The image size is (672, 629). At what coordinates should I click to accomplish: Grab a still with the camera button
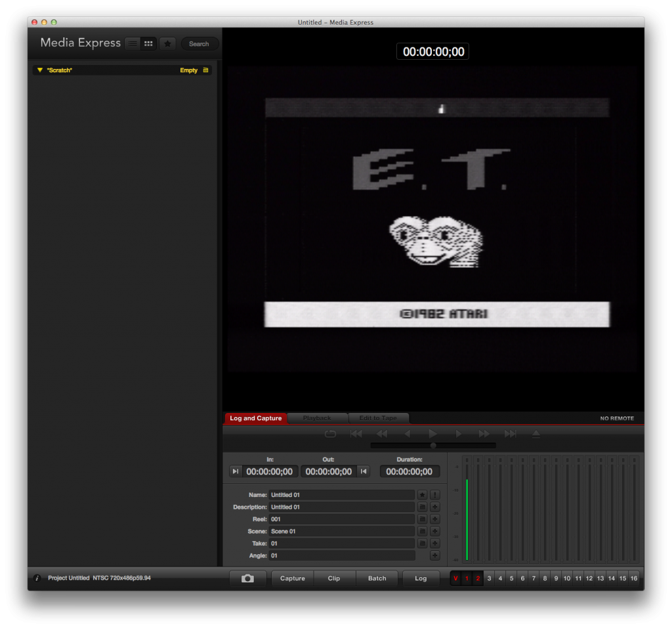click(247, 578)
